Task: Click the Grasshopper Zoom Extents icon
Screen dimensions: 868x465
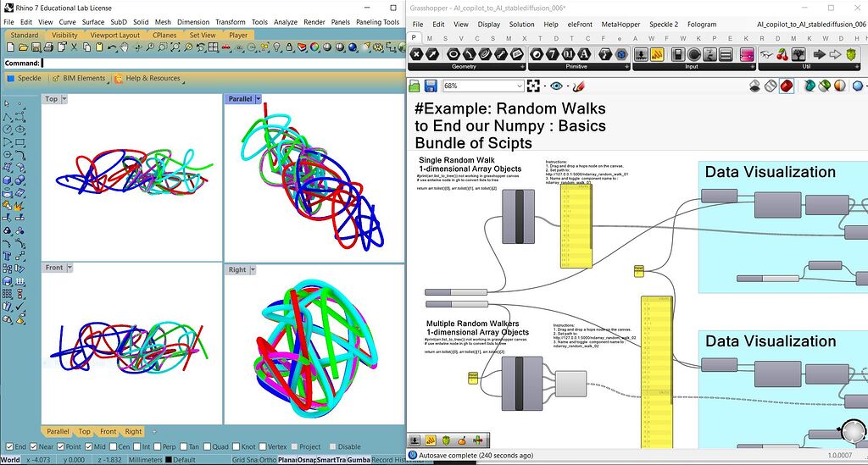Action: pyautogui.click(x=533, y=86)
